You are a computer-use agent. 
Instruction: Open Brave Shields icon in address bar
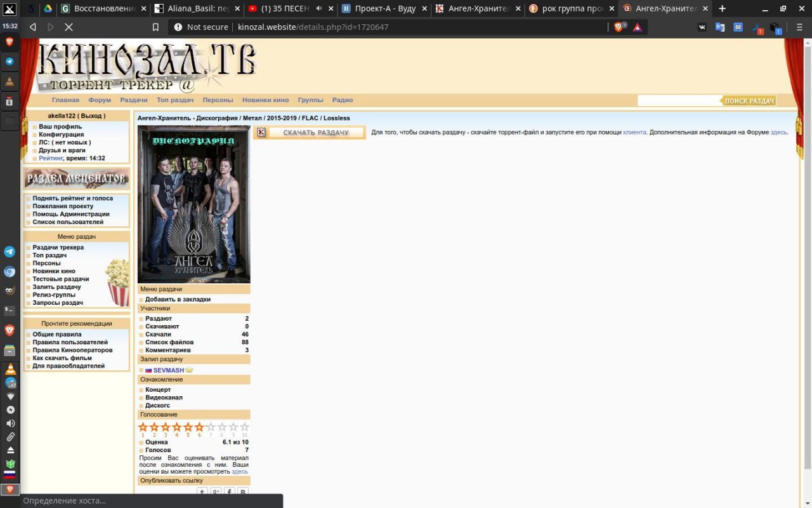tap(619, 27)
